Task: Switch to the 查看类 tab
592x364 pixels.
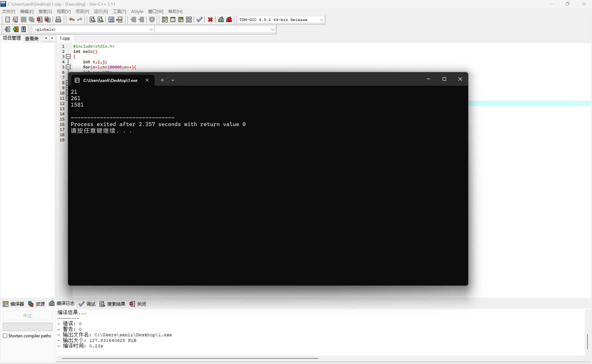Action: 31,39
